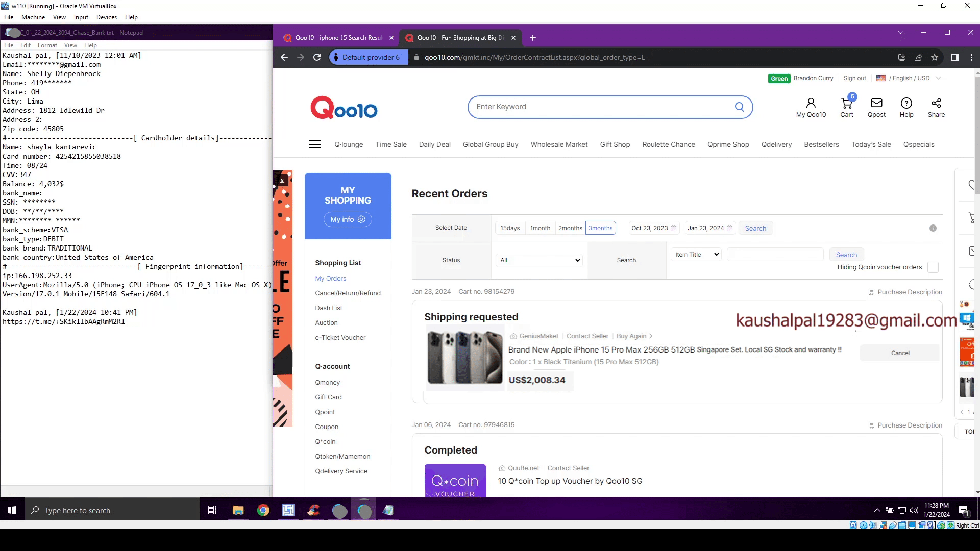This screenshot has height=551, width=980.
Task: Click Search button beside the date range
Action: 755,228
